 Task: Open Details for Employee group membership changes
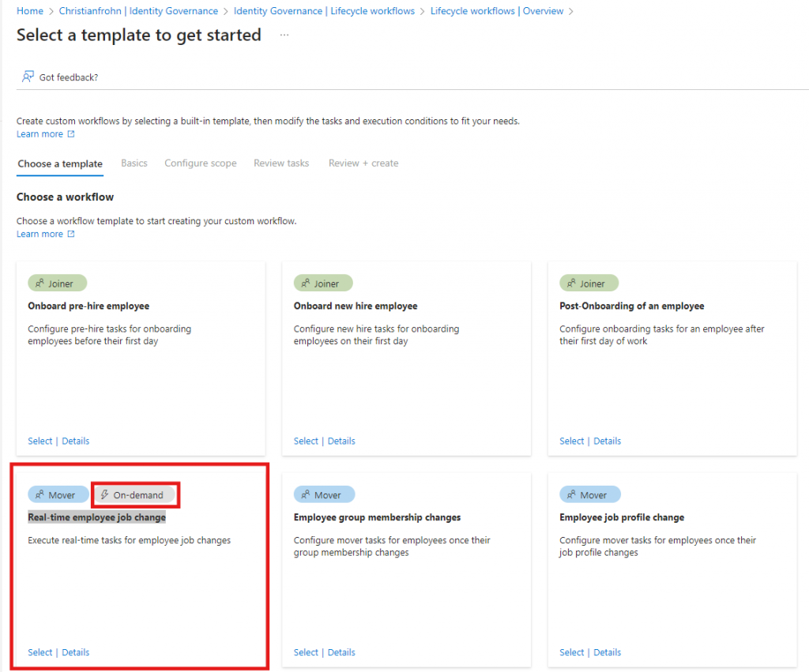(342, 652)
